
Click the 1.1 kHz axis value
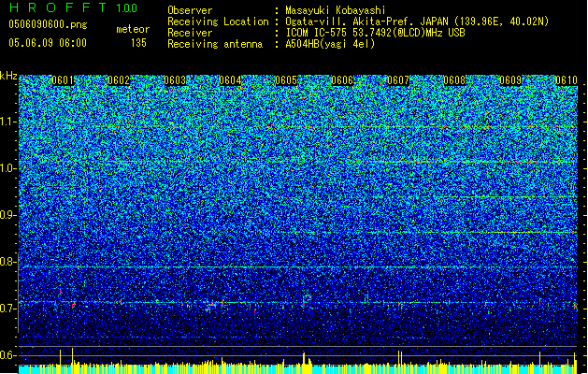pos(7,122)
